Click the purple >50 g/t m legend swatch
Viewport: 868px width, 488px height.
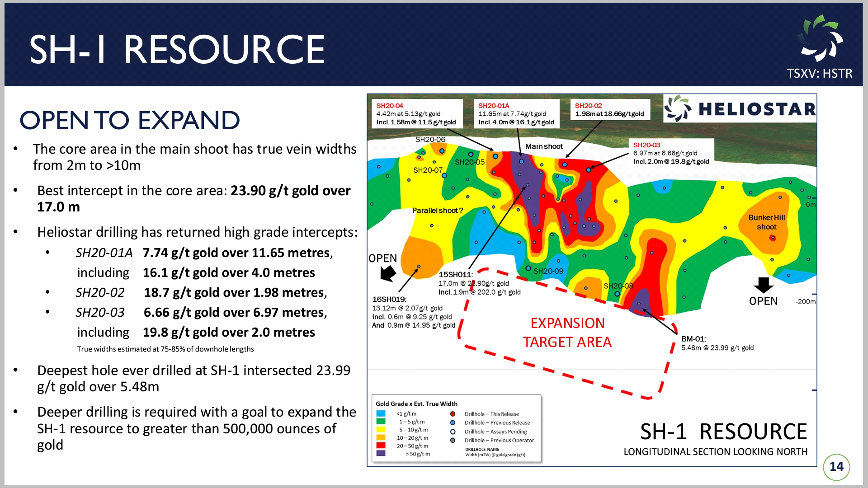[x=381, y=453]
